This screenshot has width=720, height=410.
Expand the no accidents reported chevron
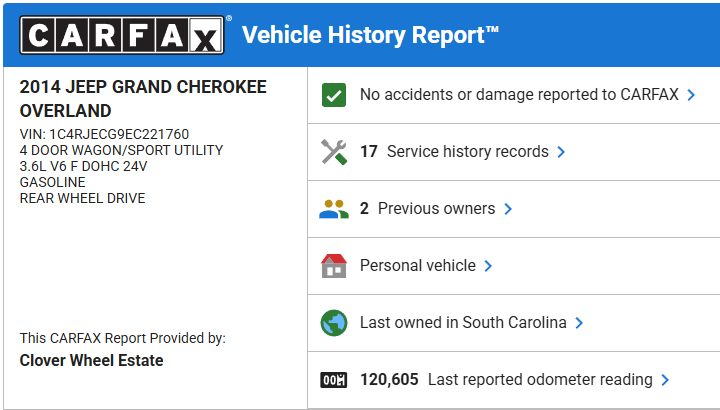pyautogui.click(x=690, y=95)
